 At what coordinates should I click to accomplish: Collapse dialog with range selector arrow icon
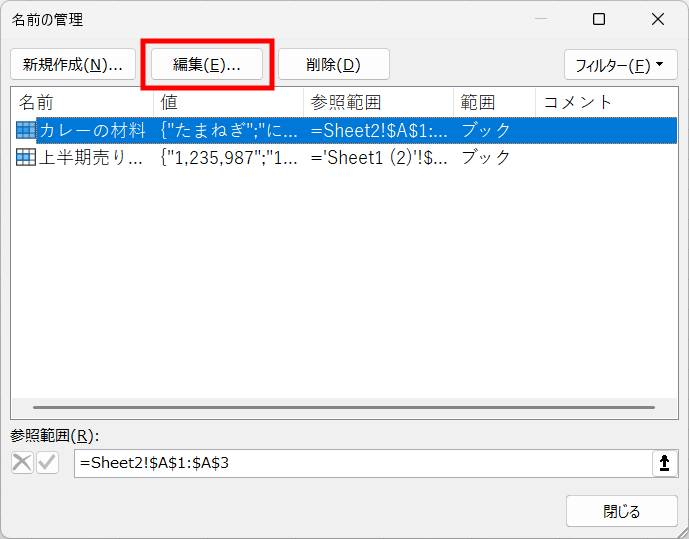[665, 463]
